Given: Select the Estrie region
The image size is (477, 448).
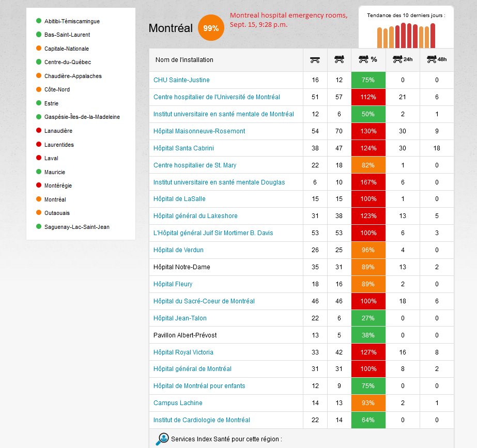Looking at the screenshot, I should 51,103.
